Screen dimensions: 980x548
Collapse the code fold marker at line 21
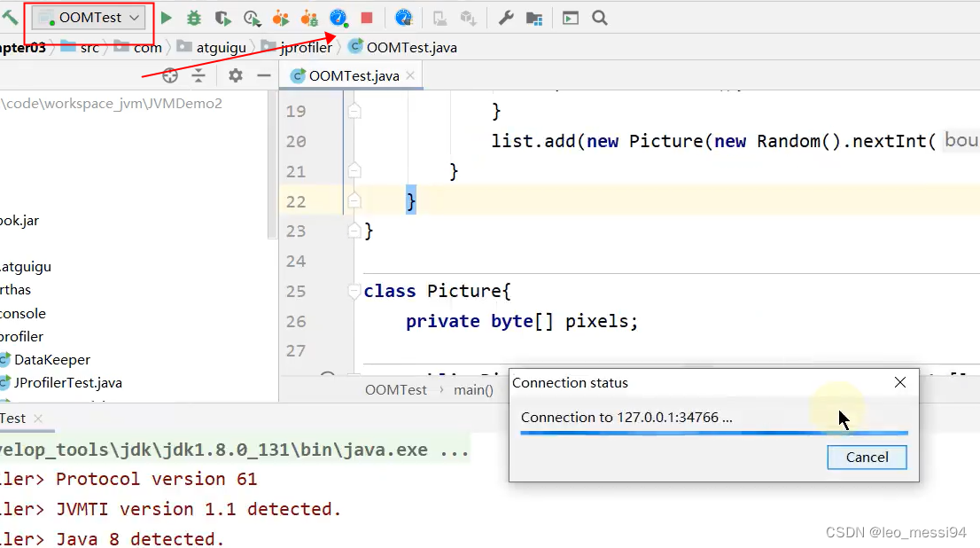[354, 171]
